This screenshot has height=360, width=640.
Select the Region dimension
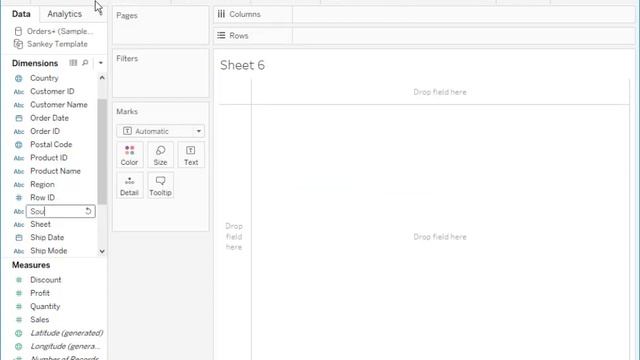point(42,184)
